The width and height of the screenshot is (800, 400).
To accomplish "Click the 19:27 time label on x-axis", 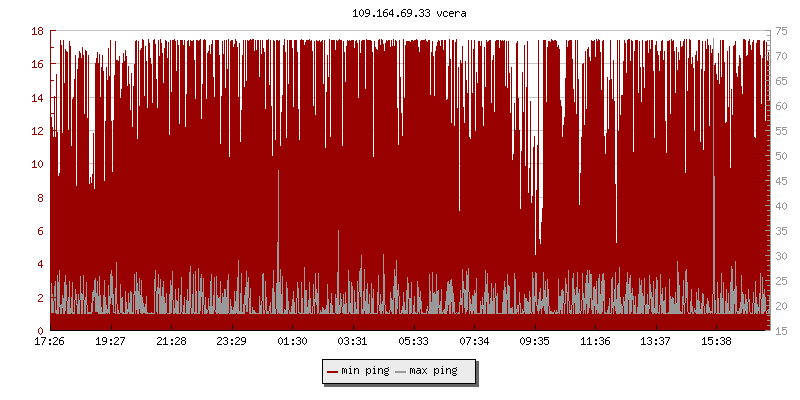I will click(x=110, y=341).
